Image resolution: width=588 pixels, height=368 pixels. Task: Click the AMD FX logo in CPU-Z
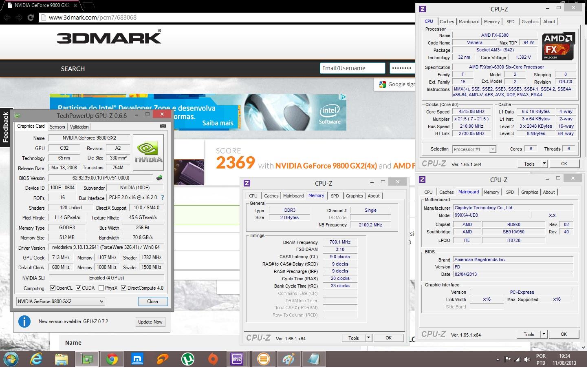[x=559, y=46]
